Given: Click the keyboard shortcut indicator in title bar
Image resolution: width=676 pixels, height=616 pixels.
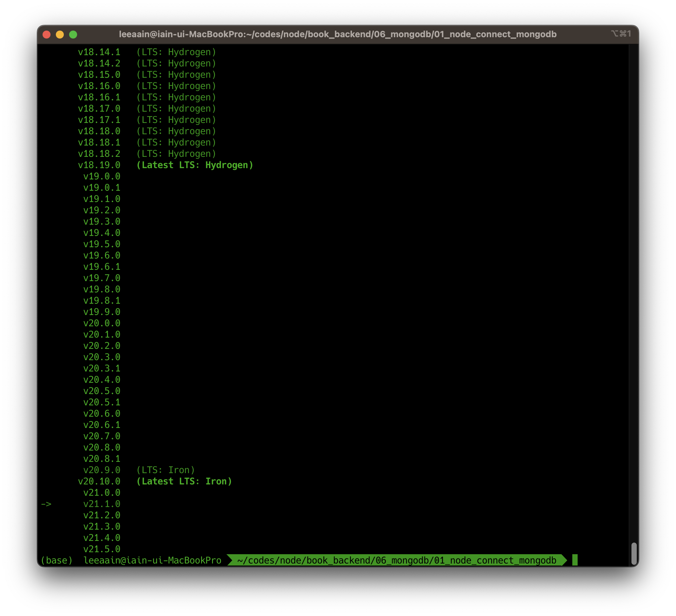Looking at the screenshot, I should click(x=621, y=34).
